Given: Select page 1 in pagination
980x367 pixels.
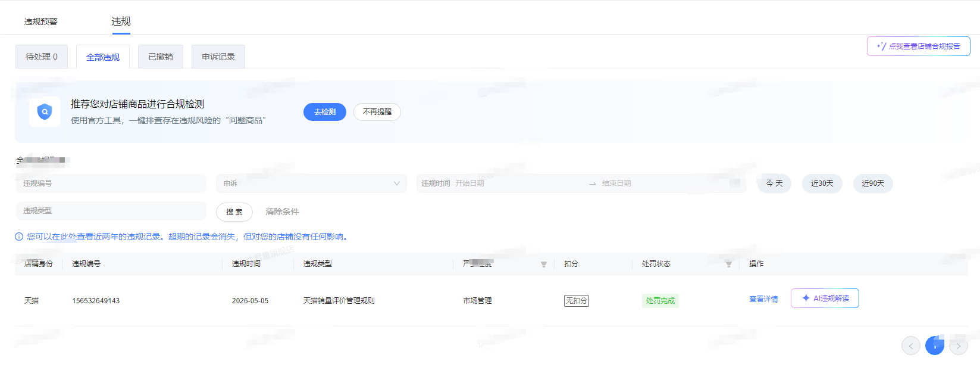Looking at the screenshot, I should coord(935,346).
